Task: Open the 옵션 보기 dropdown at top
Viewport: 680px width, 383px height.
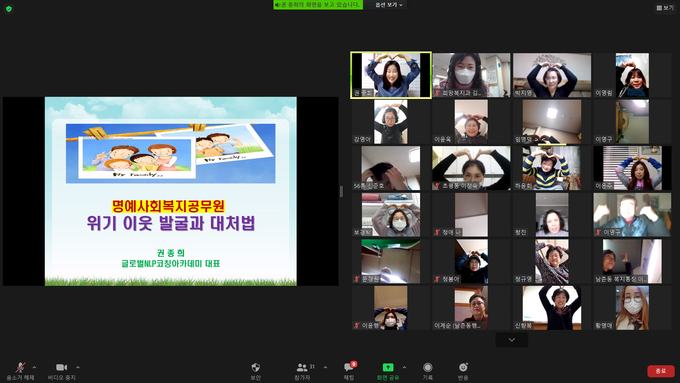Action: click(x=389, y=5)
